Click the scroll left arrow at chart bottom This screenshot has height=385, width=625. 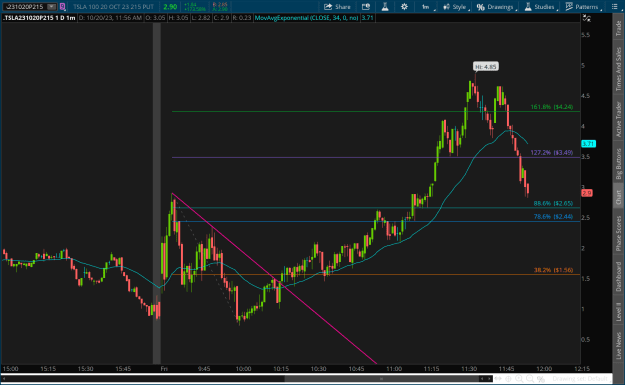click(482, 379)
